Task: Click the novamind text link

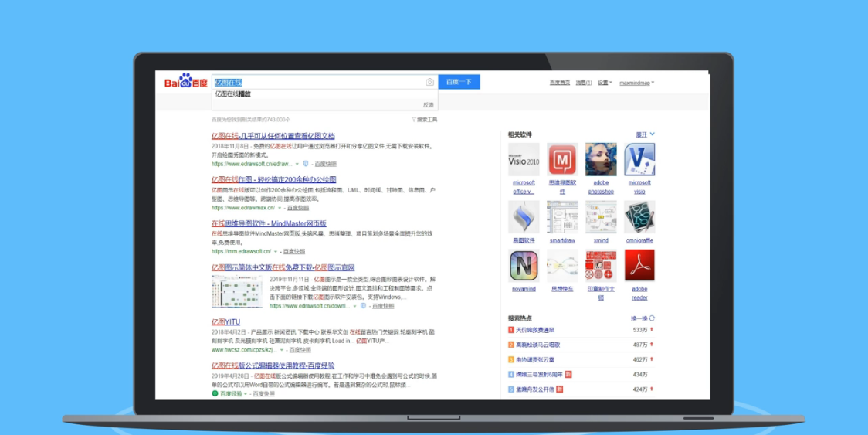Action: point(524,289)
